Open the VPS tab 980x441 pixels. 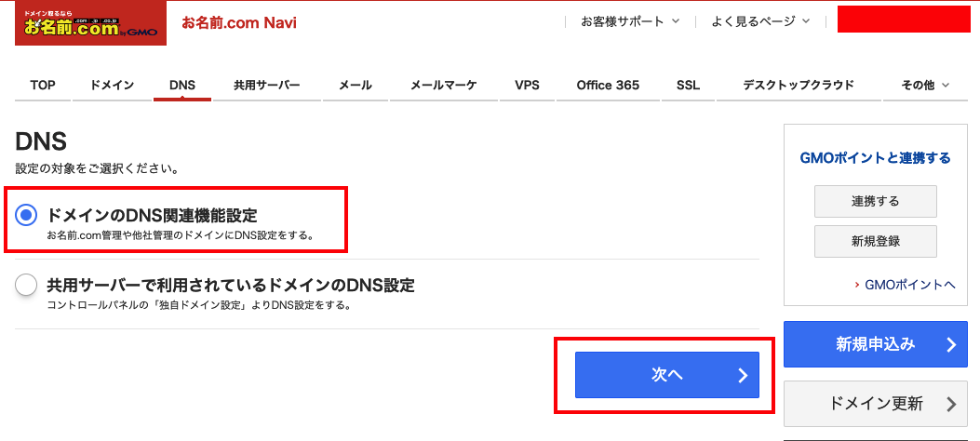tap(527, 85)
